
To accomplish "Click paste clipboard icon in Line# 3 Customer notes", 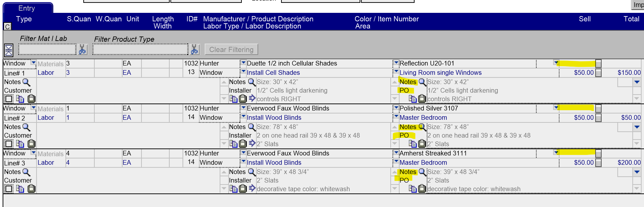I will pyautogui.click(x=31, y=188).
